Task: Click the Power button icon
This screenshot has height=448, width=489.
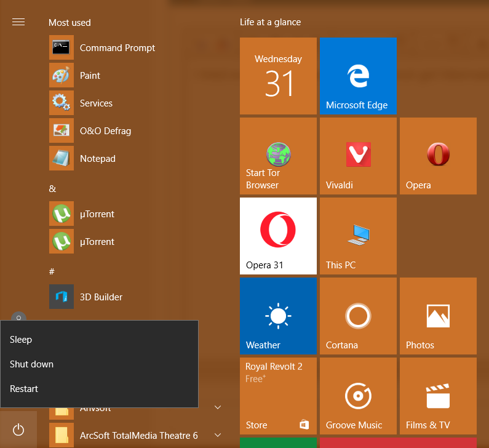Action: (x=18, y=430)
